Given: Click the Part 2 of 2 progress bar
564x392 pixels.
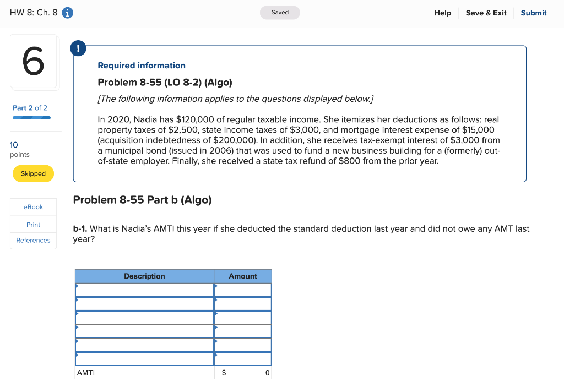Looking at the screenshot, I should click(30, 116).
